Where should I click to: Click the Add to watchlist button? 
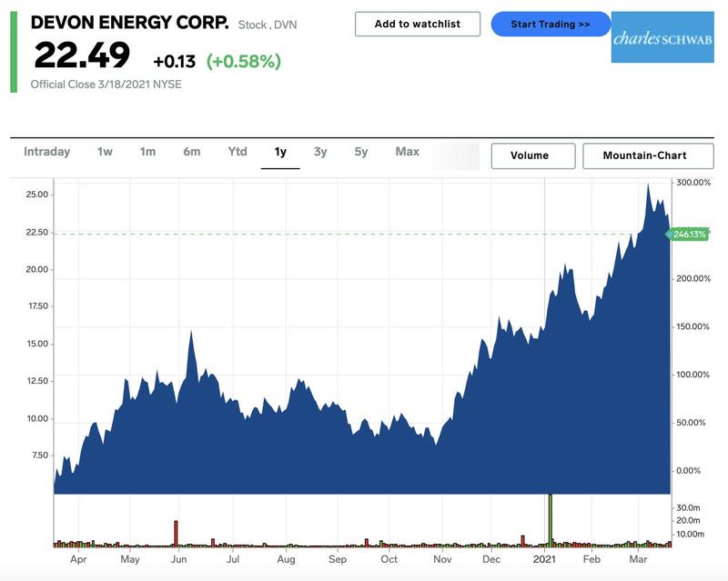[x=418, y=25]
